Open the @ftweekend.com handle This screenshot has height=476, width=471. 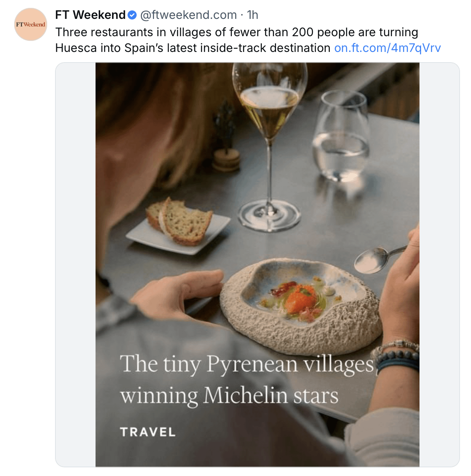(188, 15)
